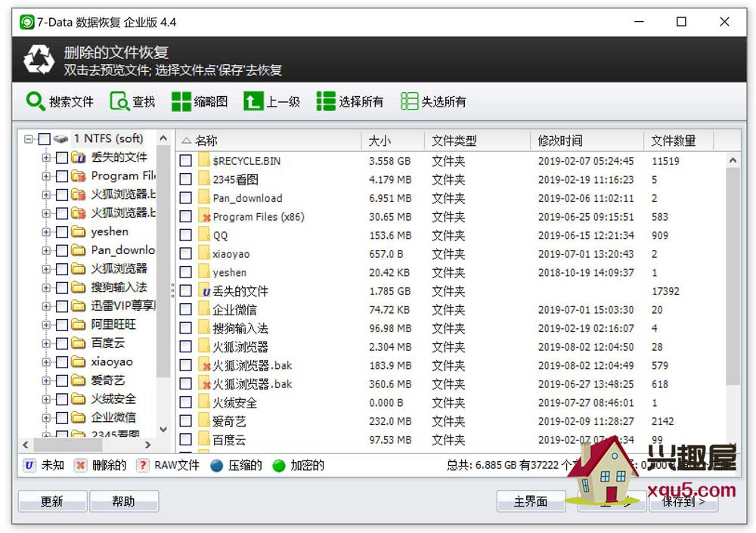Select yeshen folder name in file list
Viewport: 756px width, 533px height.
(230, 272)
